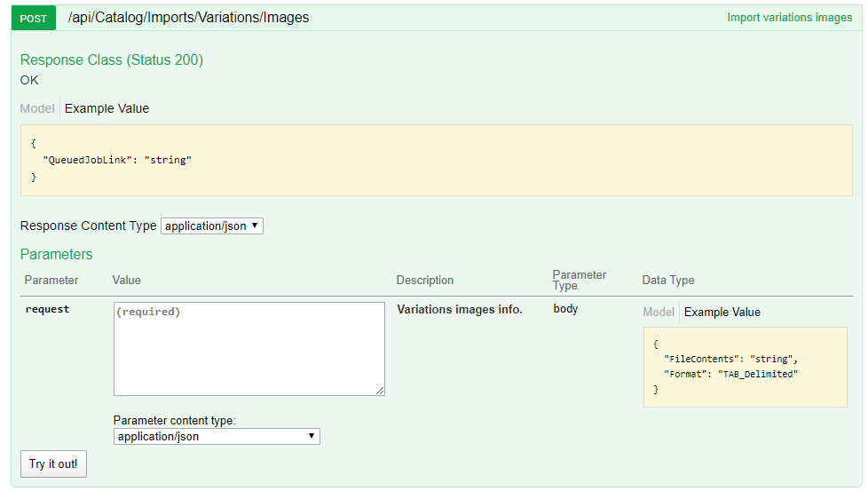Click the Parameters section heading
The image size is (868, 491).
(57, 254)
